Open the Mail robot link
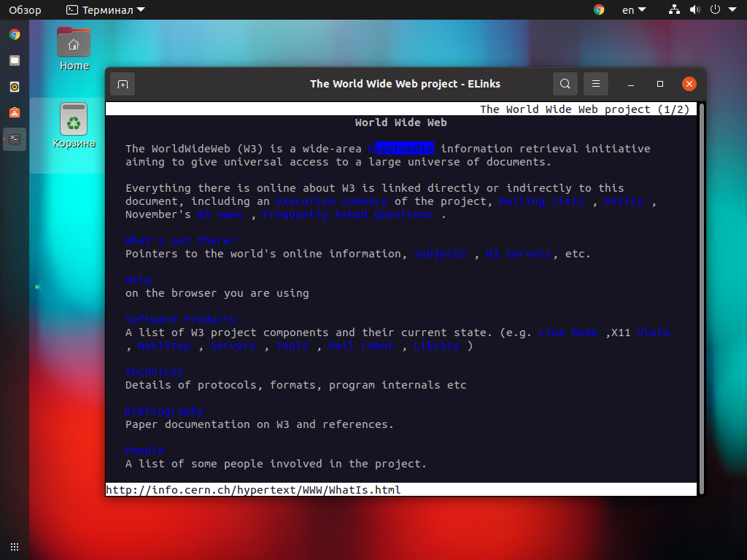Image resolution: width=747 pixels, height=560 pixels. pos(361,346)
